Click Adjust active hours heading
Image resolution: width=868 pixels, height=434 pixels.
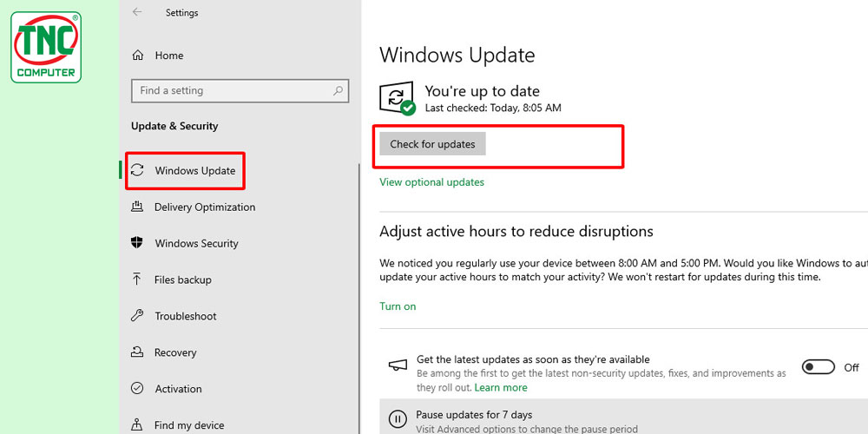point(516,231)
